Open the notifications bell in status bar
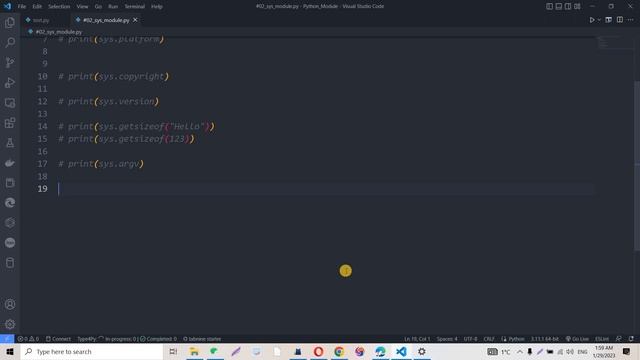The image size is (640, 360). tap(631, 339)
